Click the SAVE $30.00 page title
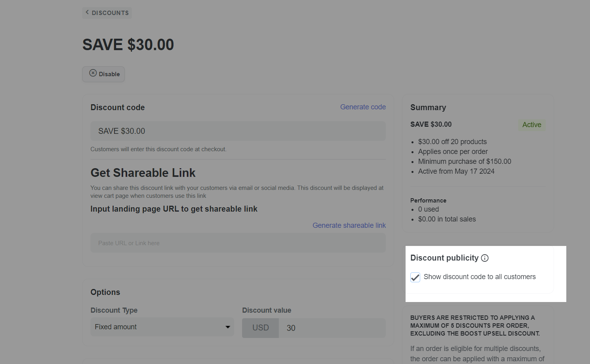 pos(128,45)
